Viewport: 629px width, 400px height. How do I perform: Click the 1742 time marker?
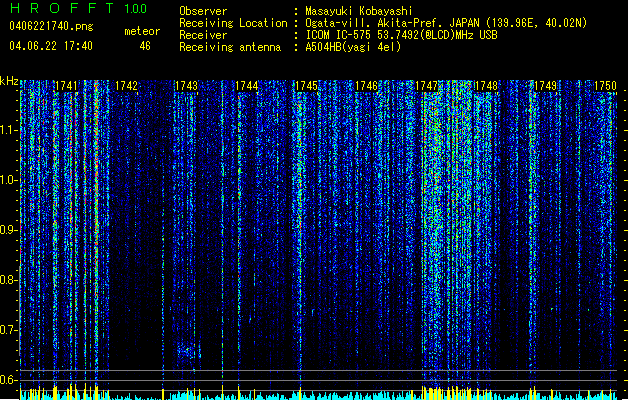click(x=126, y=86)
